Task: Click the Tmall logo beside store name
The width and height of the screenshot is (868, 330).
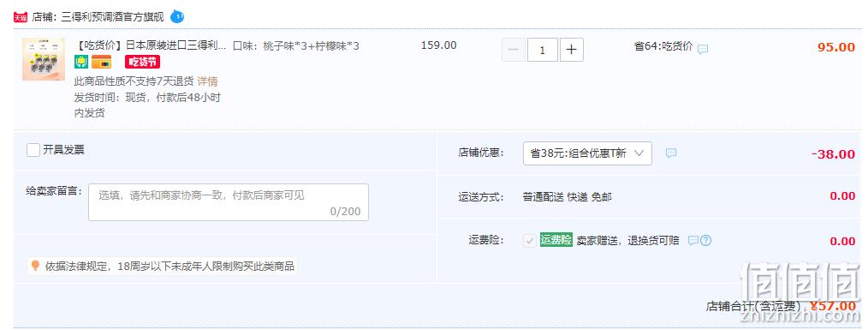Action: pyautogui.click(x=21, y=17)
